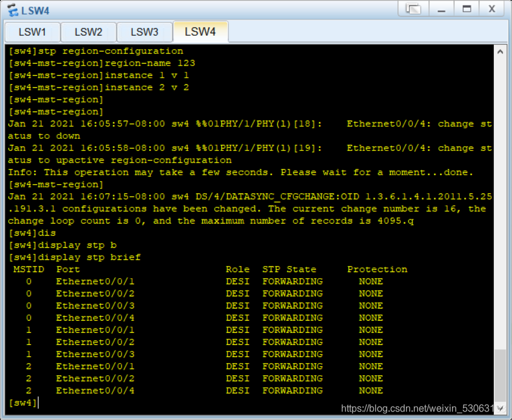Click the '[sw4]dis' line
Image resolution: width=512 pixels, height=420 pixels.
click(x=32, y=233)
